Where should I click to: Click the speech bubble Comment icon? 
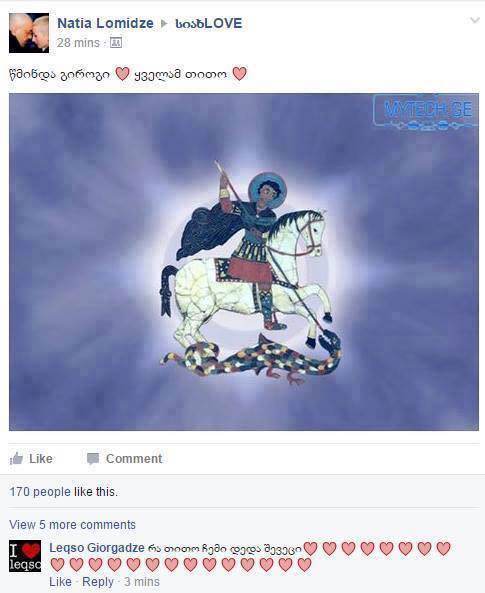93,459
